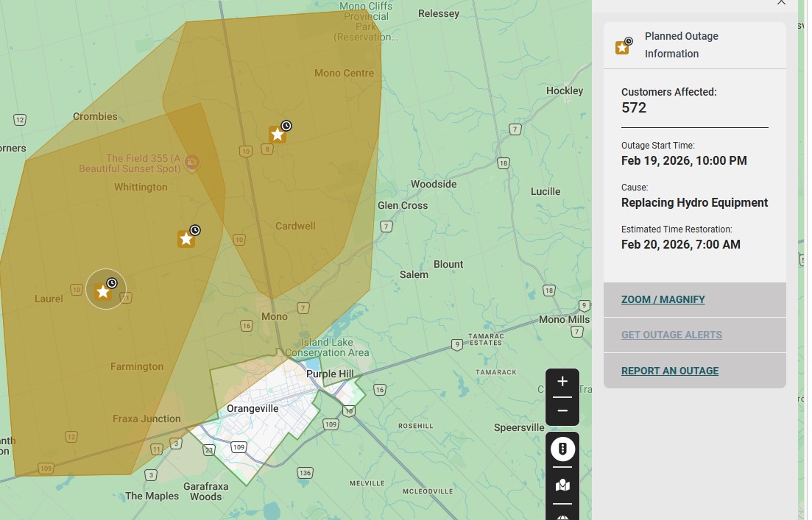
Task: Zoom in with the plus button
Action: tap(562, 382)
